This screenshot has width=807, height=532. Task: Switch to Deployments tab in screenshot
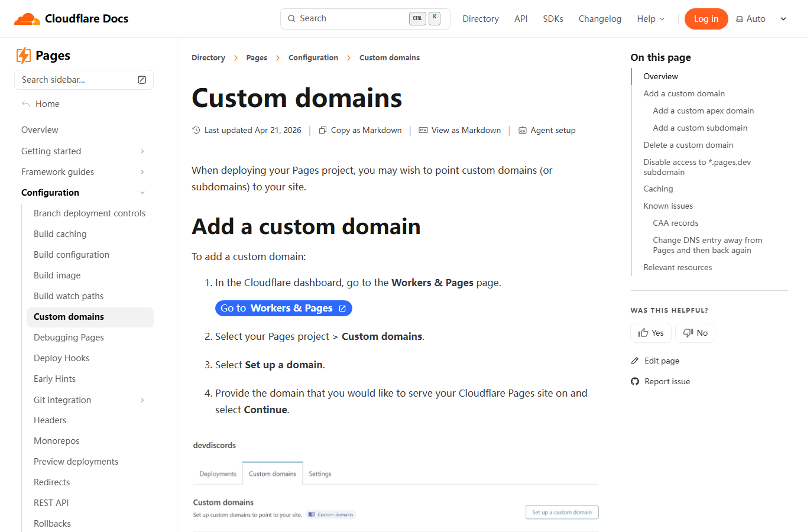pyautogui.click(x=218, y=474)
